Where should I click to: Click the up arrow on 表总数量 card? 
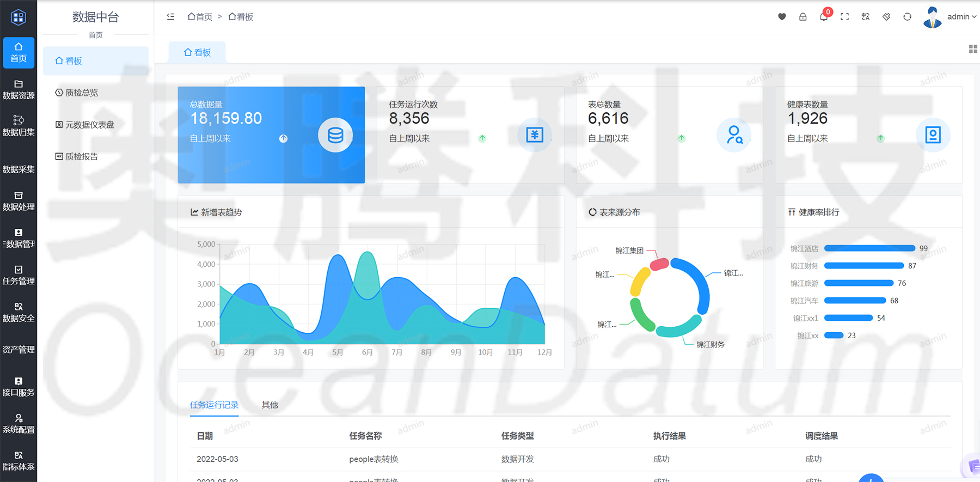[681, 138]
